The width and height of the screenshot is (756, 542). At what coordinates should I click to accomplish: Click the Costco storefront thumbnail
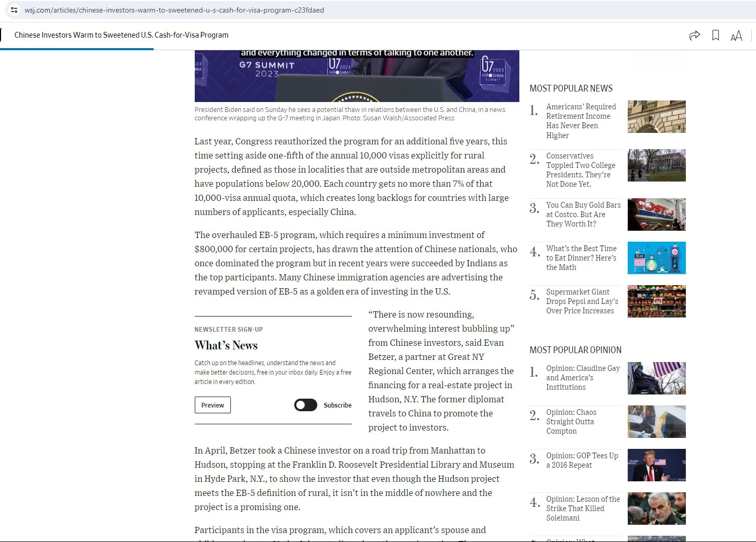point(657,214)
